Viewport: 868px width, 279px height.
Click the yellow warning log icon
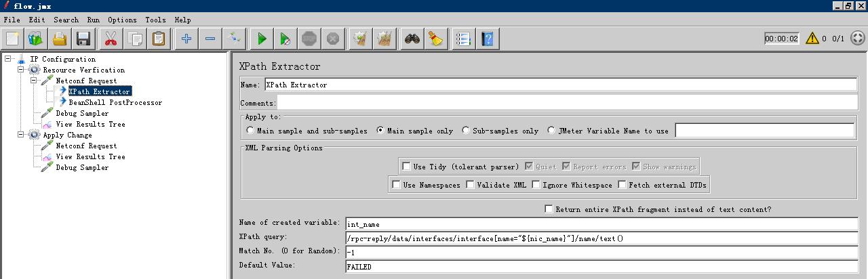(x=812, y=39)
